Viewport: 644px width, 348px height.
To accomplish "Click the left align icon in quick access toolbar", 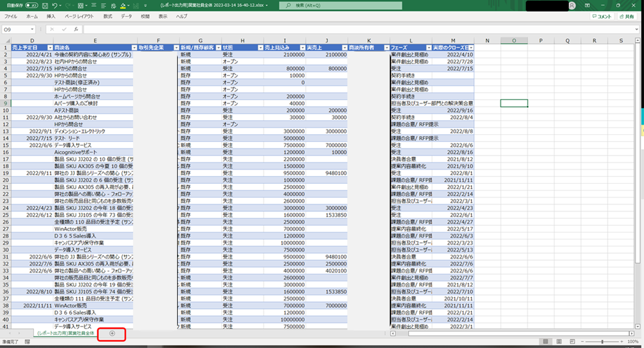I will (x=103, y=5).
